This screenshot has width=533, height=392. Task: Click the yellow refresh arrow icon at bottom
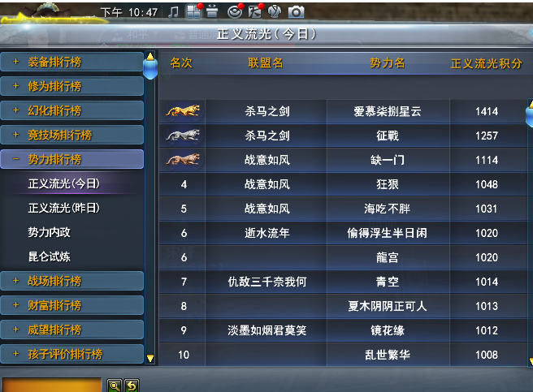coord(132,386)
